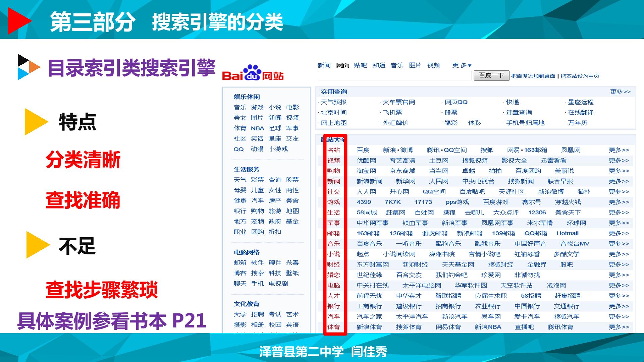The image size is (644, 362).
Task: Select the red 名站 category label
Action: (x=334, y=150)
